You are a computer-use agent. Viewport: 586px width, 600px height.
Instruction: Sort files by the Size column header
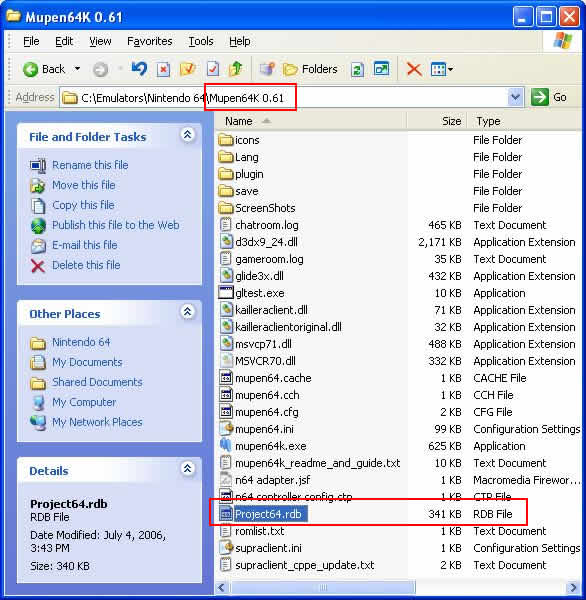click(x=436, y=121)
